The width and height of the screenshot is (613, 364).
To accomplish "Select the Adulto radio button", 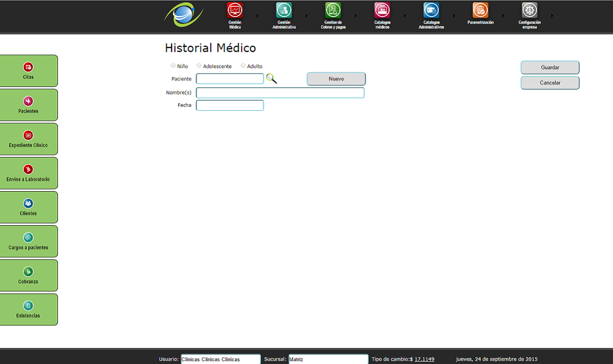I will [243, 66].
